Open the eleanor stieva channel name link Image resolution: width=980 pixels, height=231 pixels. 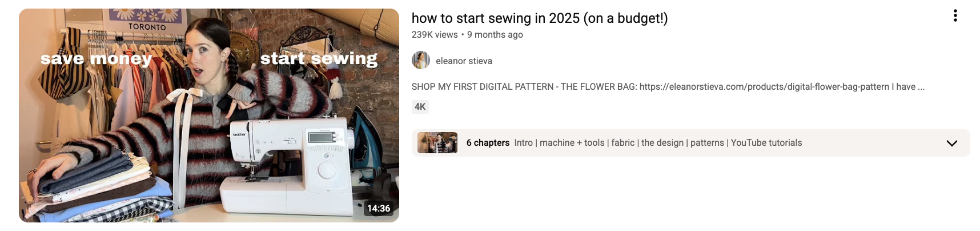coord(464,61)
